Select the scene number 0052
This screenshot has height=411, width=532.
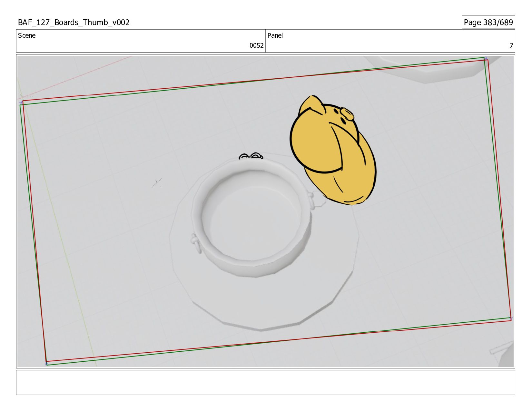[256, 45]
